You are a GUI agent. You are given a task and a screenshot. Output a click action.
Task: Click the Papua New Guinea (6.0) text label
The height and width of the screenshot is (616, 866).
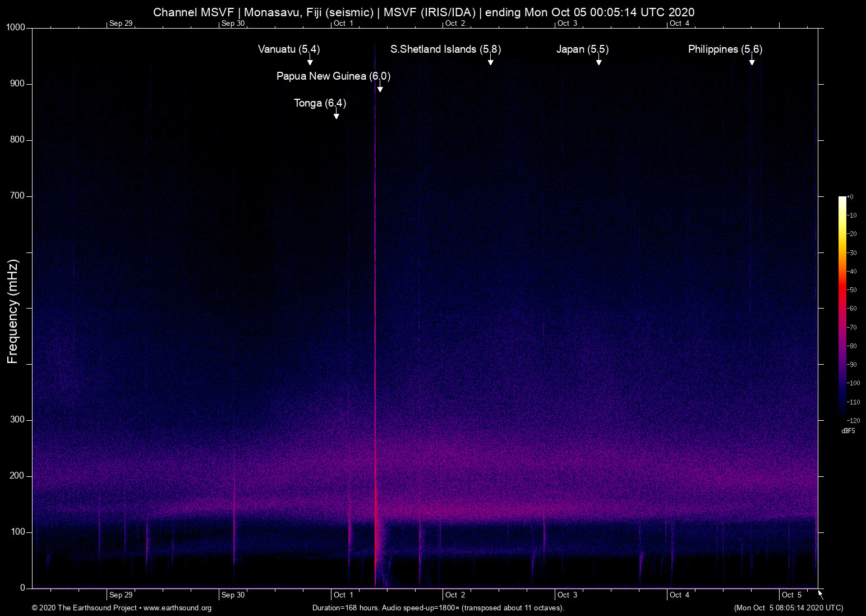click(x=333, y=76)
